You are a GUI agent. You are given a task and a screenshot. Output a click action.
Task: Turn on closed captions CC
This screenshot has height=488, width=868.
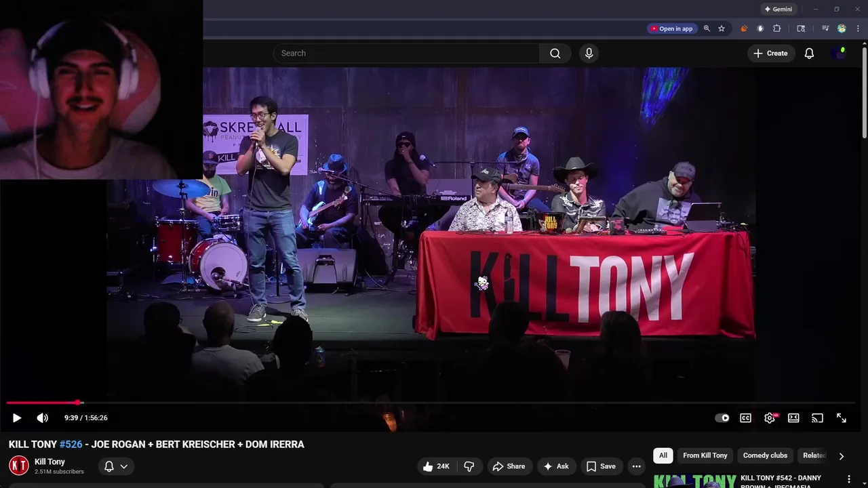point(745,418)
